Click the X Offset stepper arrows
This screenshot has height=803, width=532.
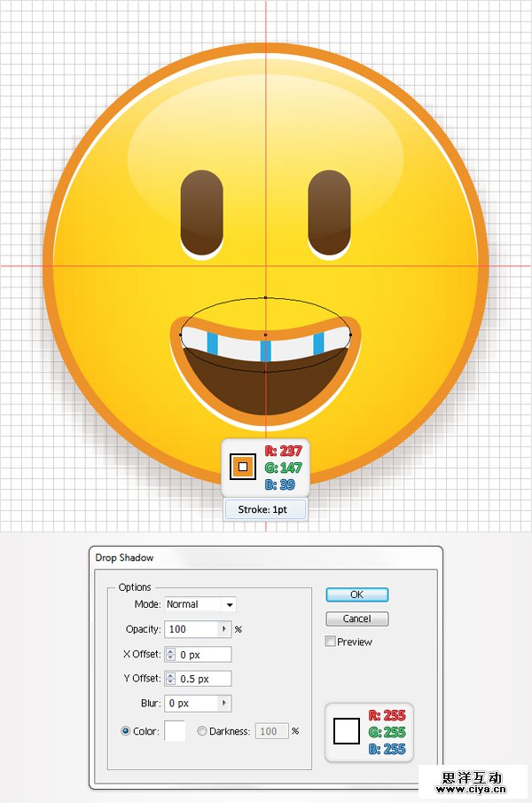pos(170,654)
